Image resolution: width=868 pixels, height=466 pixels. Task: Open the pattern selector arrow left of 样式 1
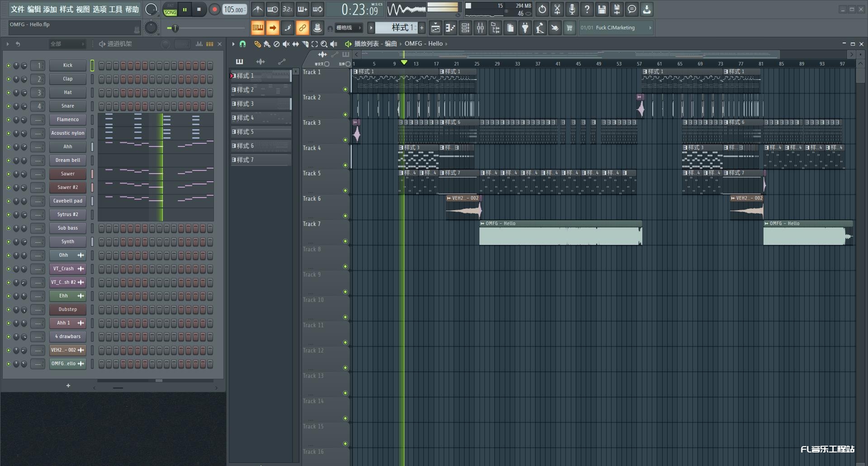(371, 28)
